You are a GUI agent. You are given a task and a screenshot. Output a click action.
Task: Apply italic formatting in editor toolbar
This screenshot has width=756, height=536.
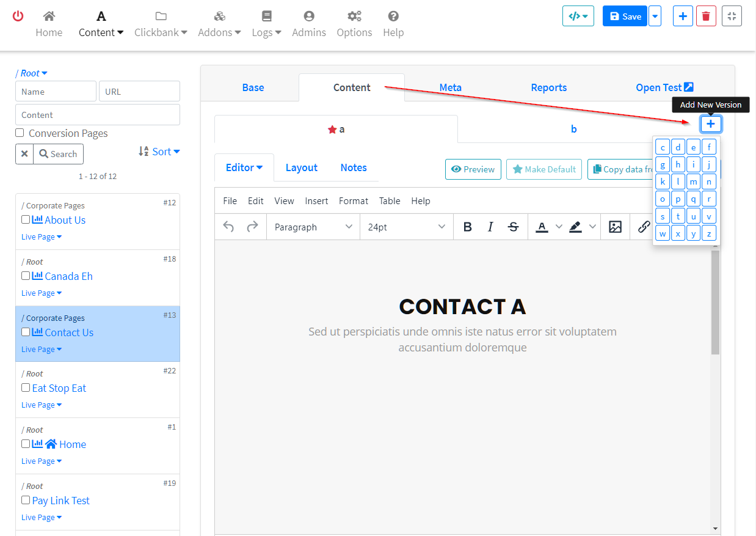point(490,227)
